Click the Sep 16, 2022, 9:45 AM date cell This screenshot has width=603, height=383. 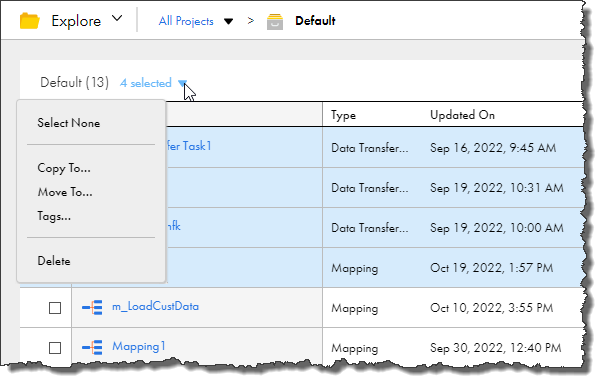click(493, 148)
